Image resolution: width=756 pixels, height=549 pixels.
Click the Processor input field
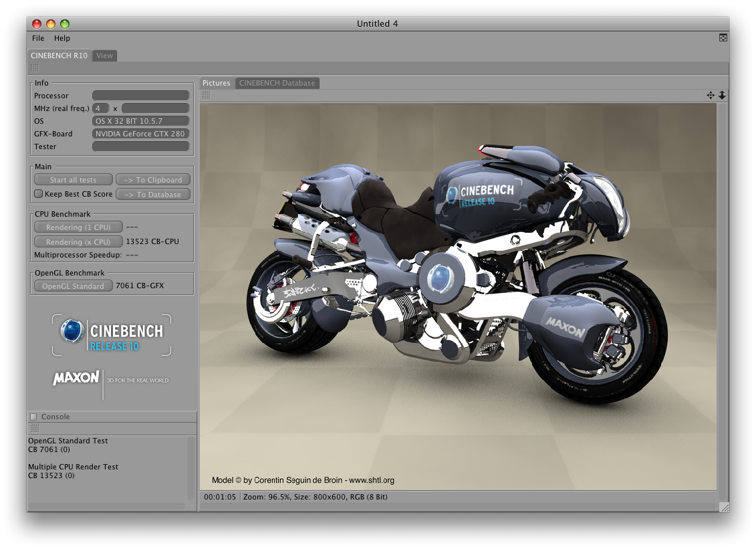click(140, 96)
